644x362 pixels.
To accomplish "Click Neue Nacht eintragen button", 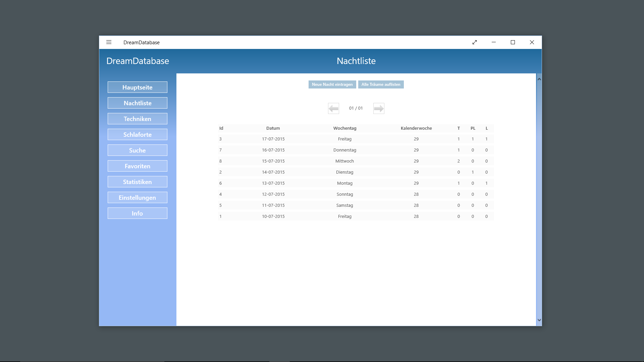I will [x=332, y=84].
